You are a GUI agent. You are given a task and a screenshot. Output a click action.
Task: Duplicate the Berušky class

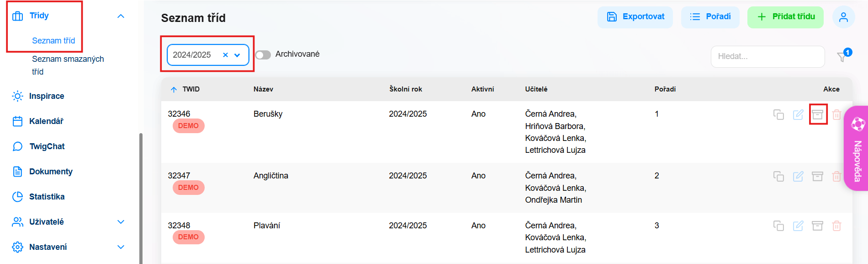tap(778, 114)
